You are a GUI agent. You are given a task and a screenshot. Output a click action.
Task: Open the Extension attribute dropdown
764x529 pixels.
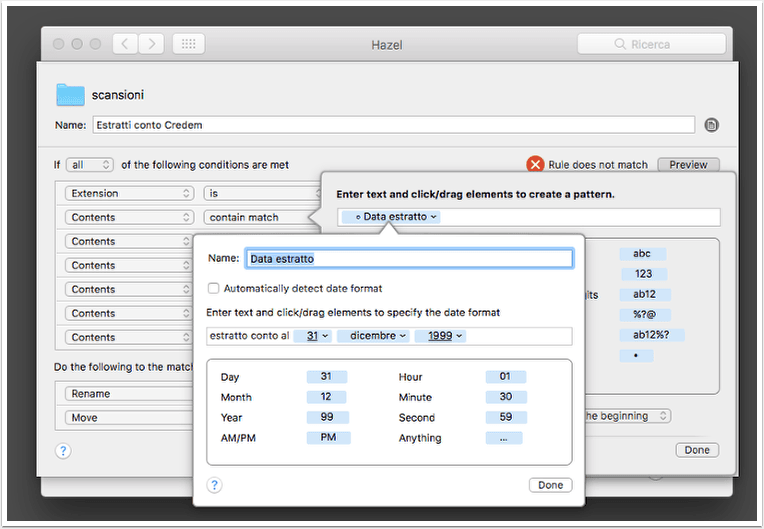[129, 193]
